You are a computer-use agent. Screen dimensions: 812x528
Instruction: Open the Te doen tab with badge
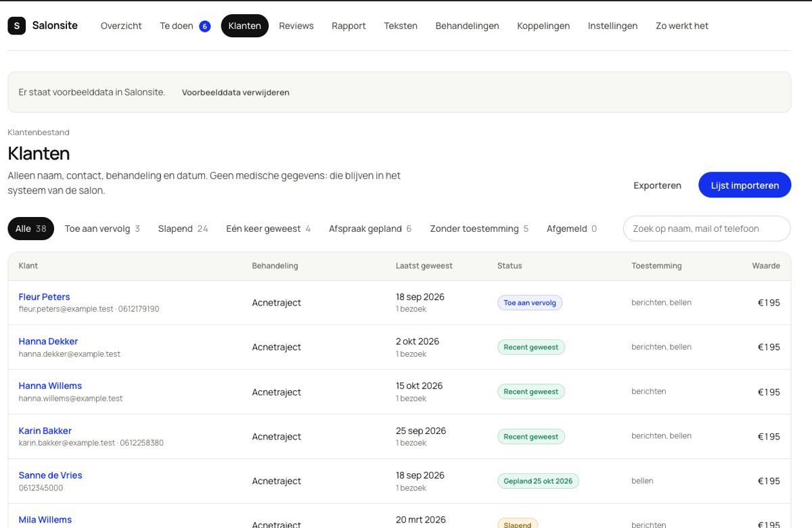[185, 26]
